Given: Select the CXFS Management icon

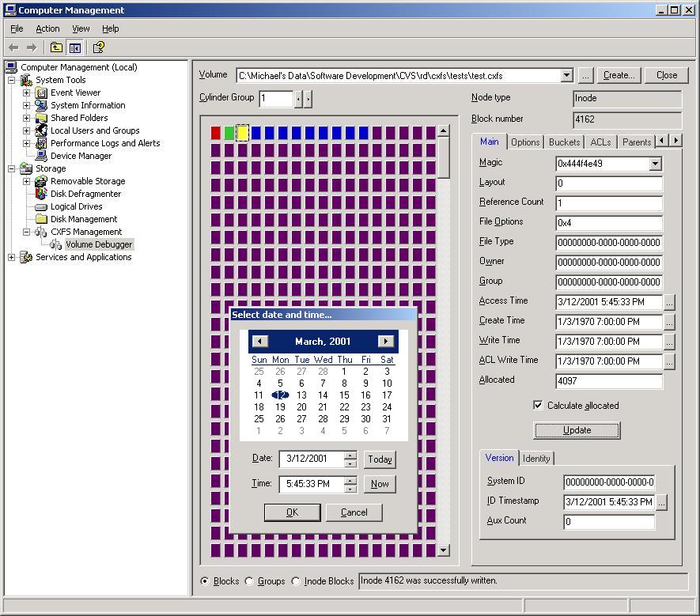Looking at the screenshot, I should [41, 232].
